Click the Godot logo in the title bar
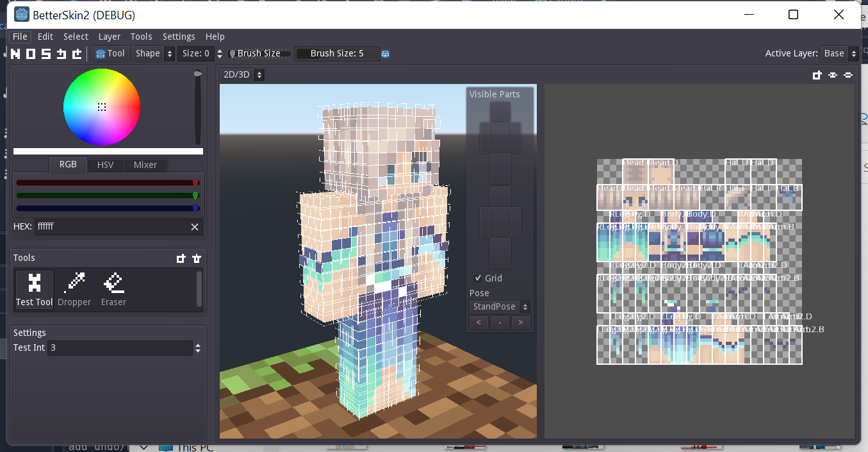The width and height of the screenshot is (868, 452). (x=22, y=15)
